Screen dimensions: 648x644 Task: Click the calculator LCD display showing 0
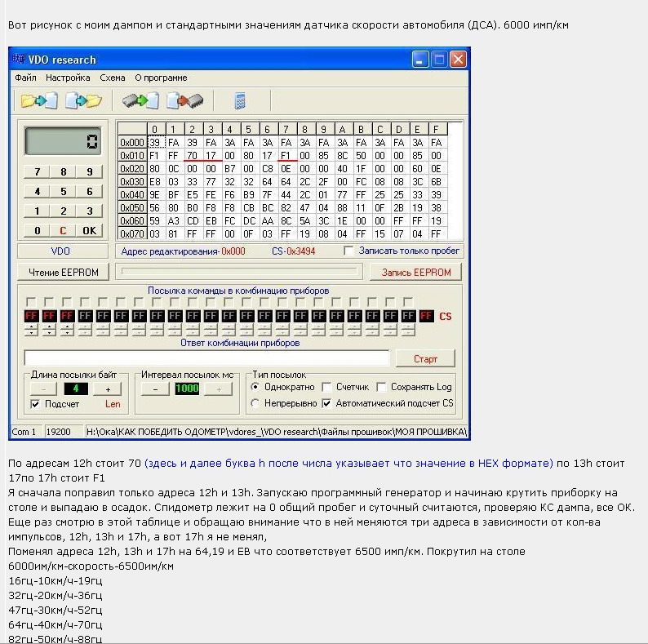tap(62, 141)
